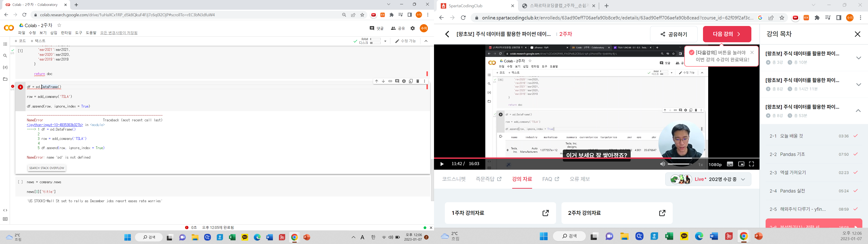Delete the cell with trash icon

click(418, 81)
